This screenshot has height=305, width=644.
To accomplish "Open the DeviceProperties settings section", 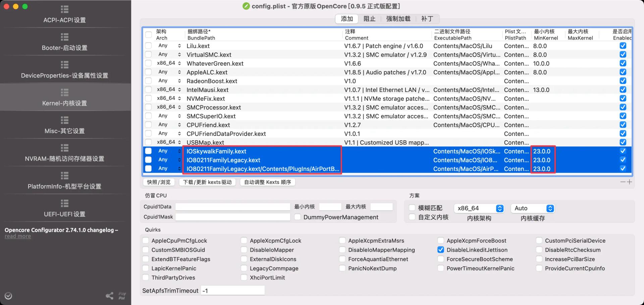I will tap(65, 70).
